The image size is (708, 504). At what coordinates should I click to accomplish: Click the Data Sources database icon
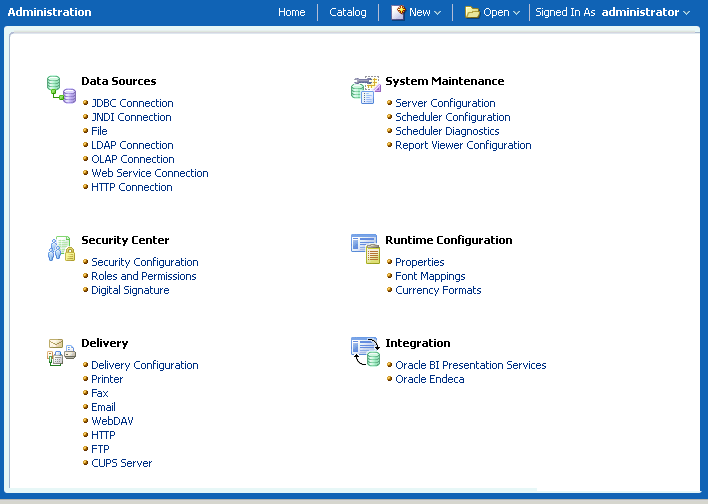(x=61, y=89)
